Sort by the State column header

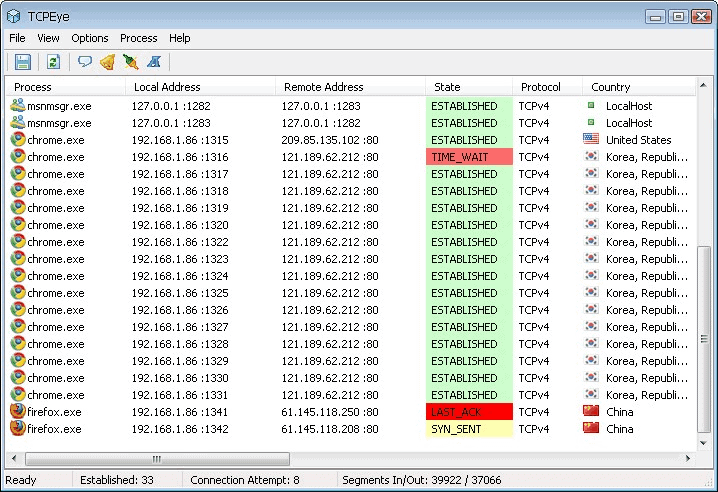(x=468, y=87)
